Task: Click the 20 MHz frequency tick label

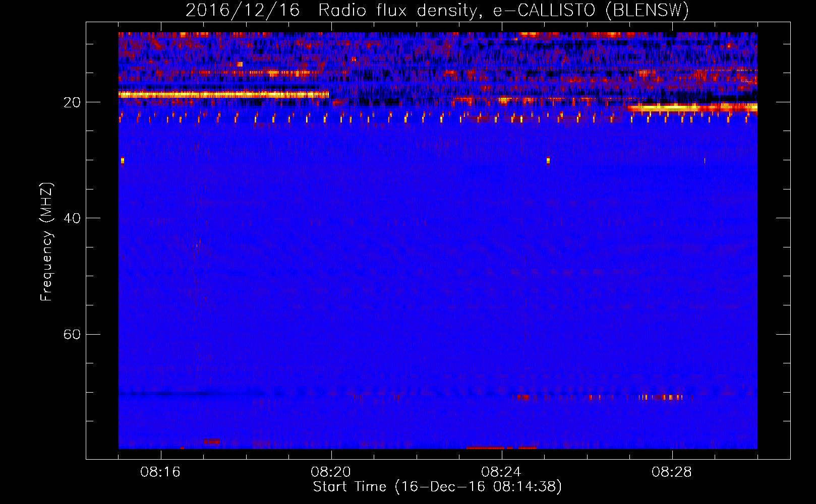Action: coord(72,102)
